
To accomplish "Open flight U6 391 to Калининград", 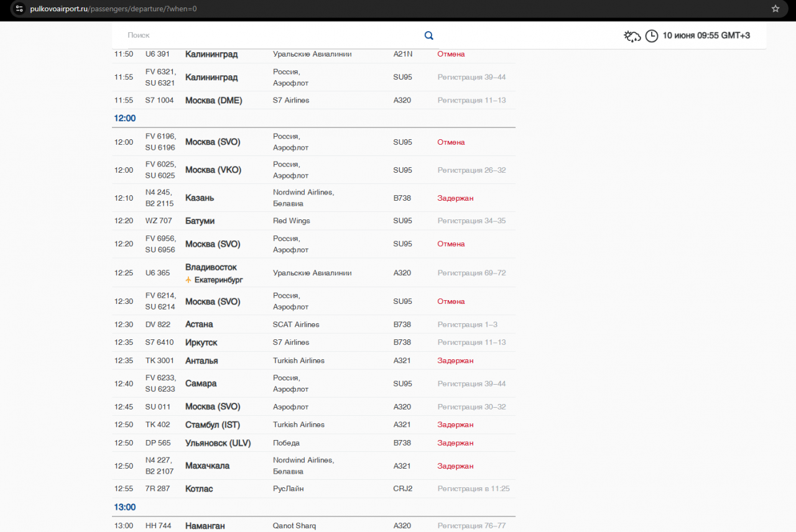I will point(313,54).
